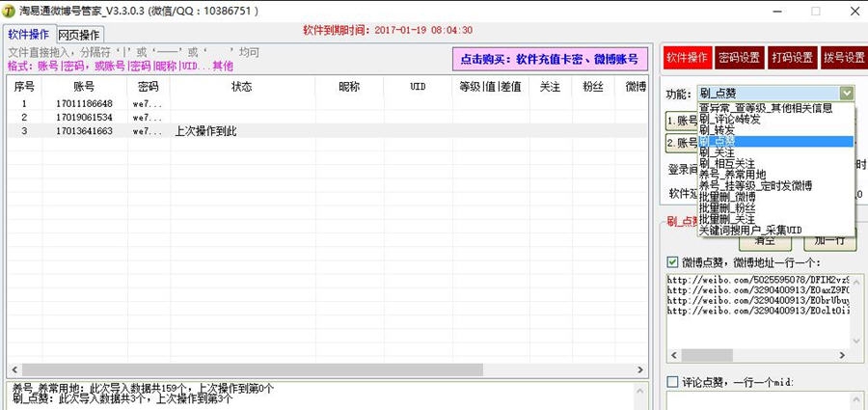The height and width of the screenshot is (410, 868).
Task: Click the URL box left scroll arrow
Action: click(x=674, y=355)
